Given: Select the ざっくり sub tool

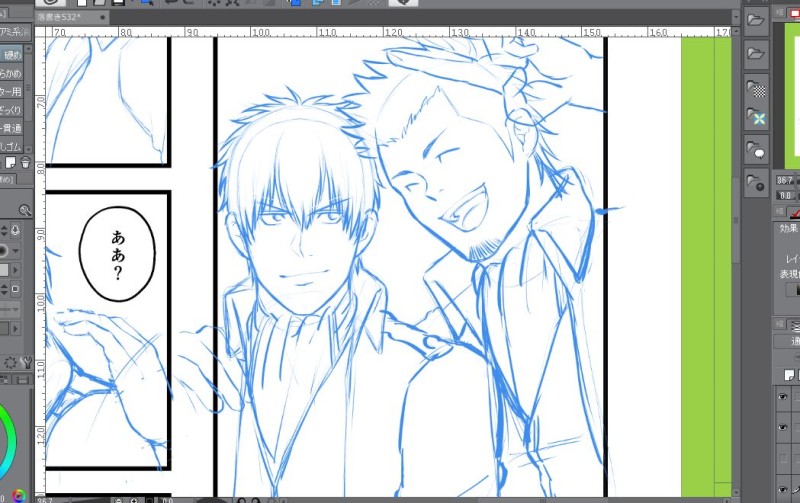Looking at the screenshot, I should [x=12, y=110].
